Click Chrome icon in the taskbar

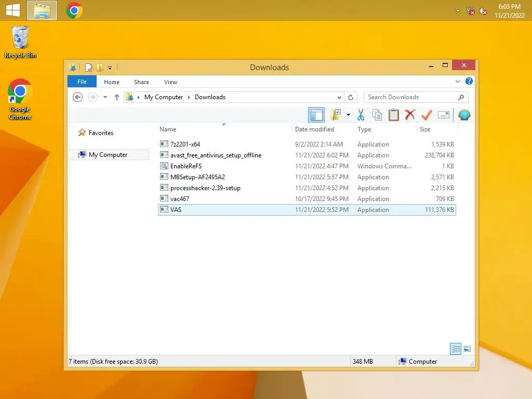coord(74,10)
